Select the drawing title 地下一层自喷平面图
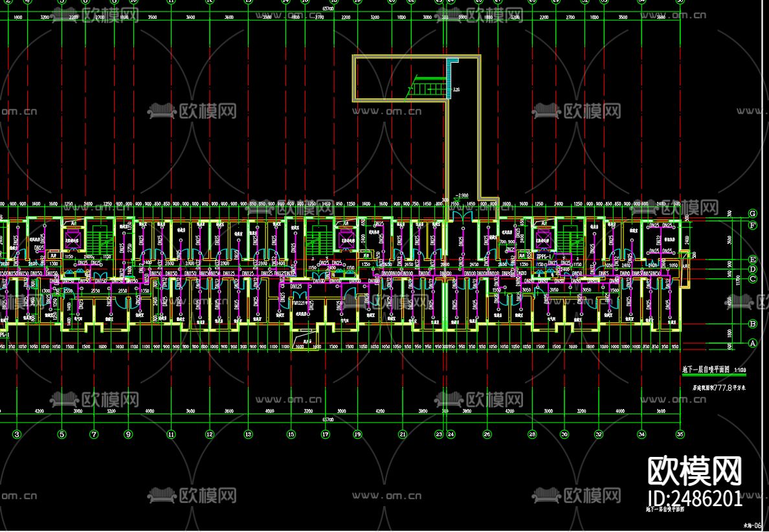769x532 pixels. pyautogui.click(x=706, y=370)
